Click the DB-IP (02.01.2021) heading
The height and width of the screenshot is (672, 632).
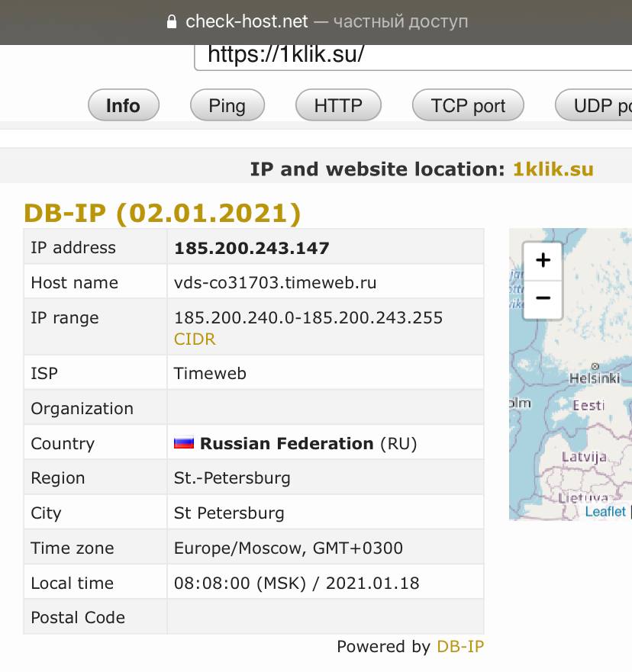point(163,213)
